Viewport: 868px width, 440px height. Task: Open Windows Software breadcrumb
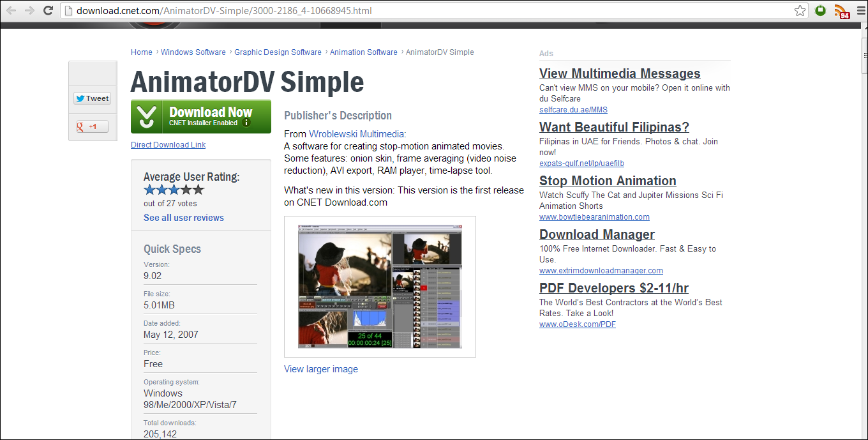point(193,52)
